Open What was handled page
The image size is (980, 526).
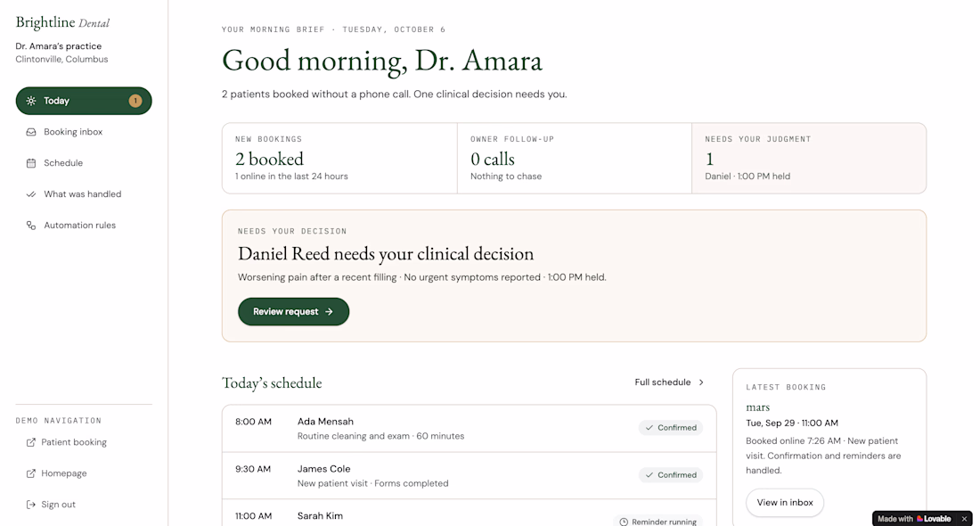[84, 194]
